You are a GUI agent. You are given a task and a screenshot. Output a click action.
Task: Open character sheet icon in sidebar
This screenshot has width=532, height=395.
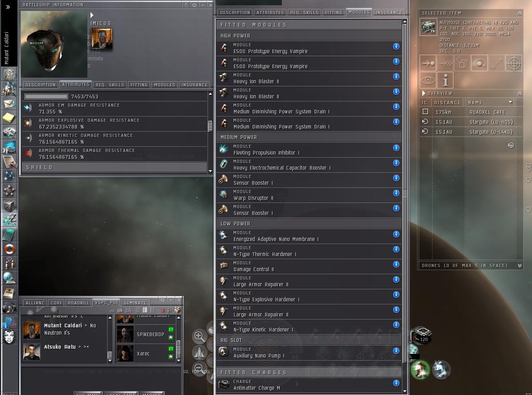(9, 74)
